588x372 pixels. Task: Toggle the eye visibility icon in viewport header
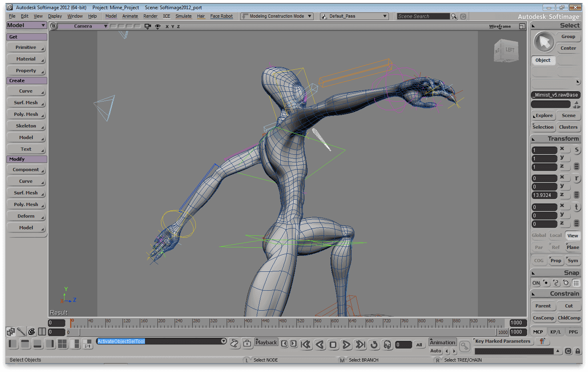tap(158, 26)
